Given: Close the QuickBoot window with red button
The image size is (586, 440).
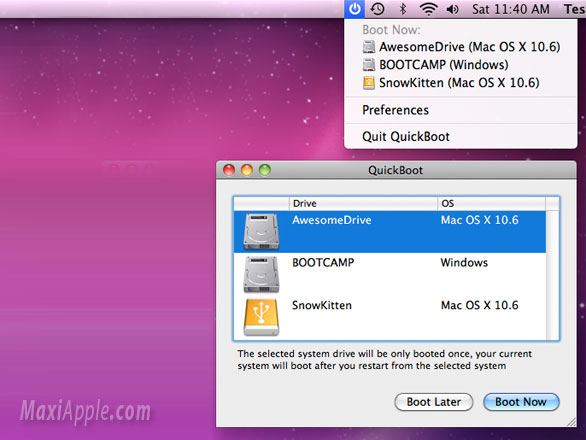Looking at the screenshot, I should [229, 170].
